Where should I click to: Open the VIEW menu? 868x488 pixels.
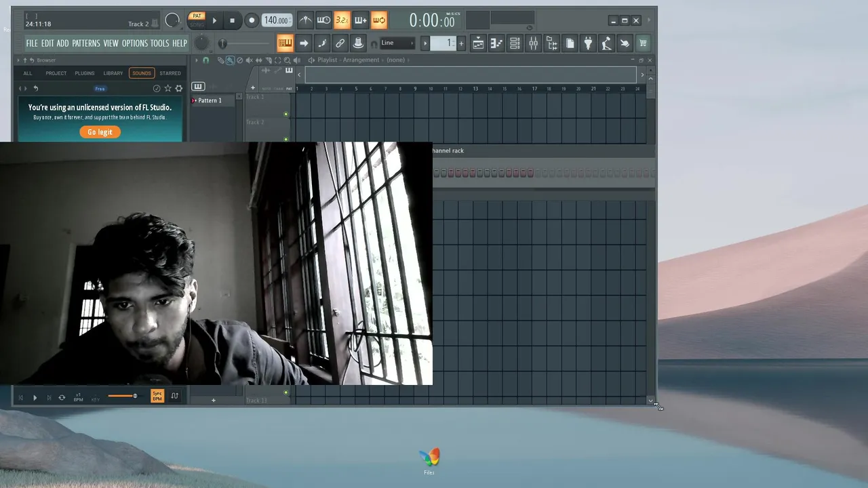coord(111,43)
